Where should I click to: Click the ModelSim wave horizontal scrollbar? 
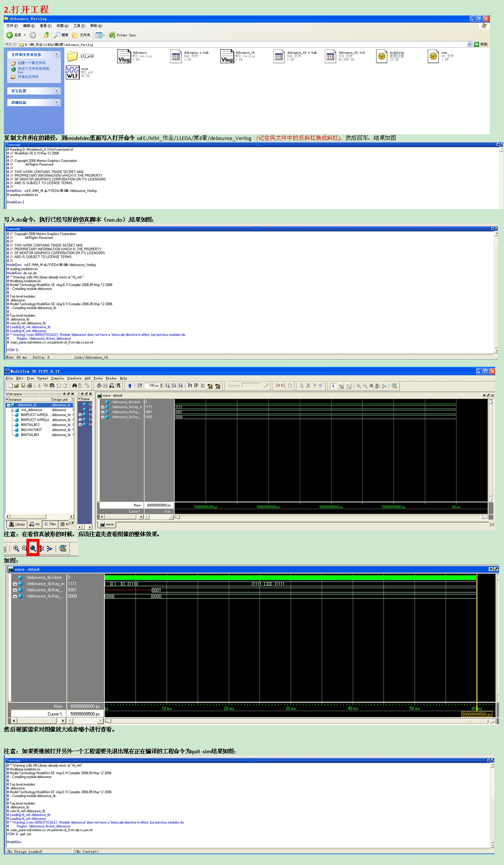tap(332, 517)
